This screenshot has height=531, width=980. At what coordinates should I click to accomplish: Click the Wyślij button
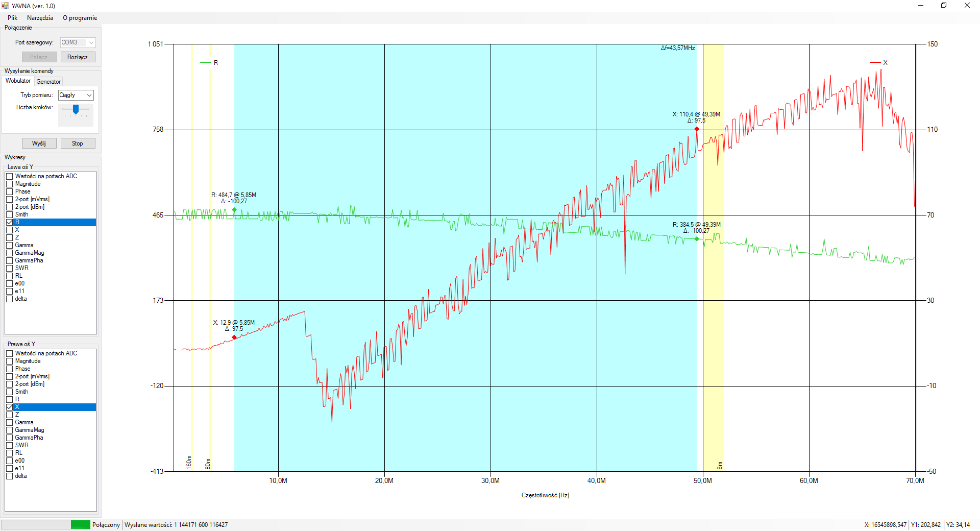[x=39, y=143]
